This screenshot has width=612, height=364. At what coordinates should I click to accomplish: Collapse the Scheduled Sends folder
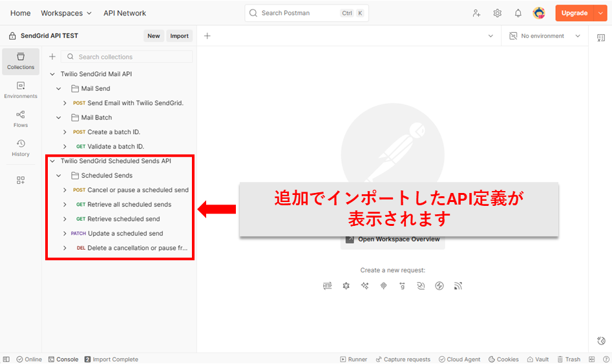tap(59, 176)
